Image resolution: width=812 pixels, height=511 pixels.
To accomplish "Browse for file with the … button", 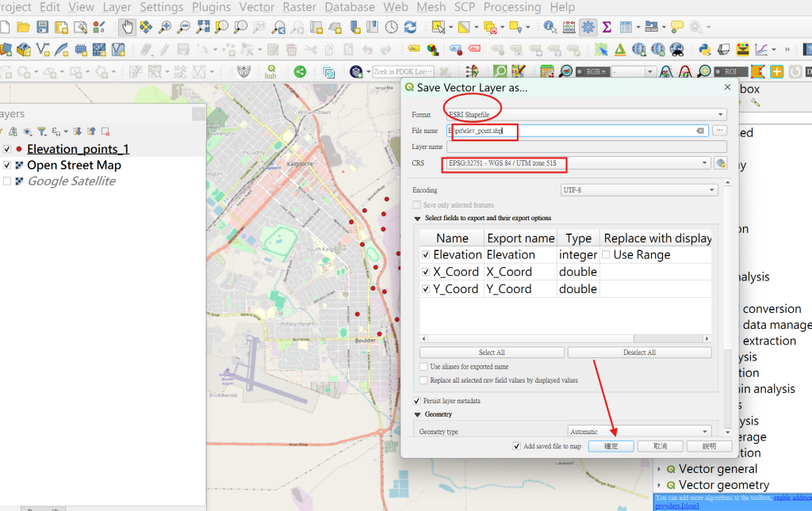I will 719,131.
